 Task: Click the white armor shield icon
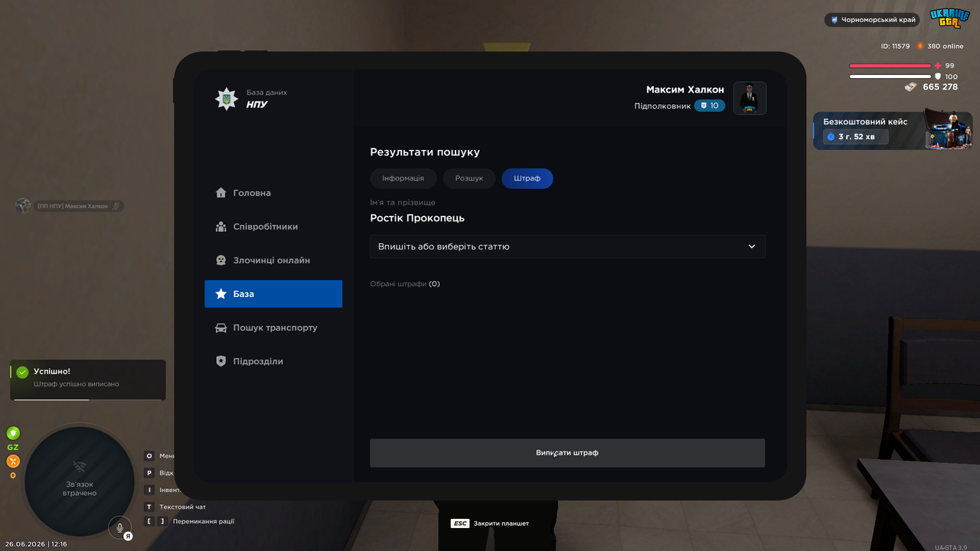[938, 77]
